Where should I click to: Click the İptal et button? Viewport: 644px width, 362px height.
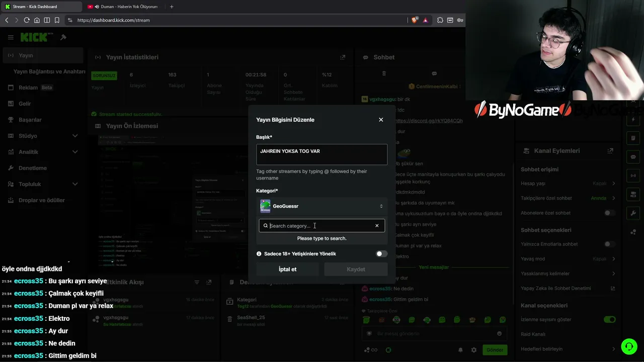tap(287, 269)
